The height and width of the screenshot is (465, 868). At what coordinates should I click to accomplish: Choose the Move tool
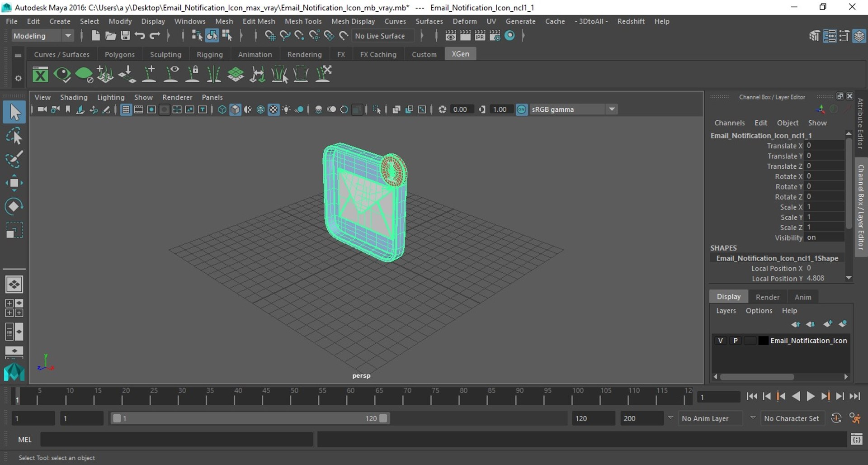(x=14, y=183)
